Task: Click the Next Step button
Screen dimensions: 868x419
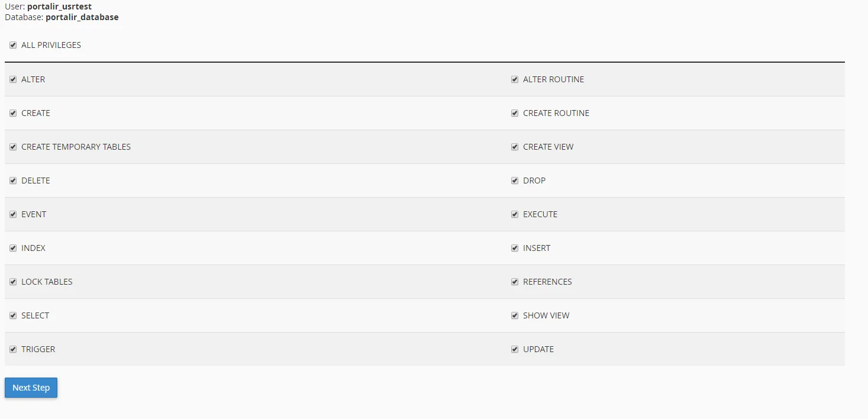Action: pos(31,388)
